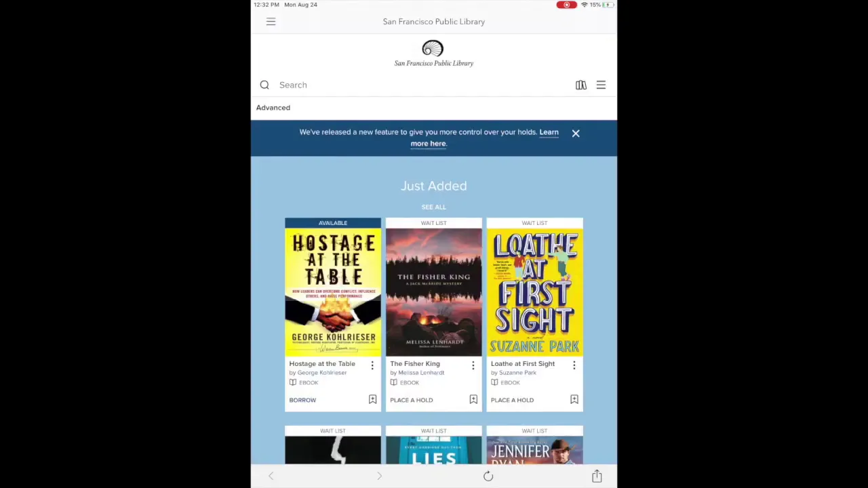The image size is (868, 488).
Task: Open Hostage at the Table cover
Action: click(333, 292)
